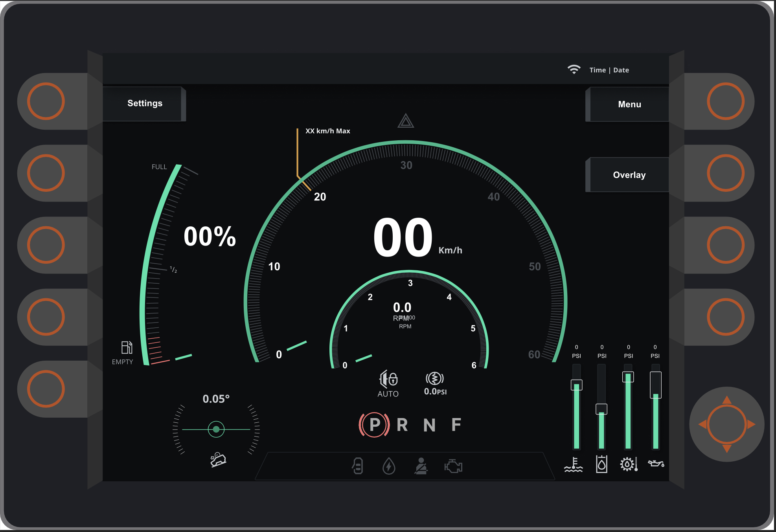Open the Menu button
This screenshot has width=776, height=532.
(x=629, y=104)
